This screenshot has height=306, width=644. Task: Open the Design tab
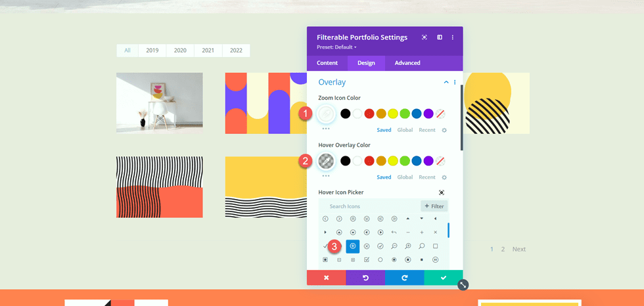point(366,63)
